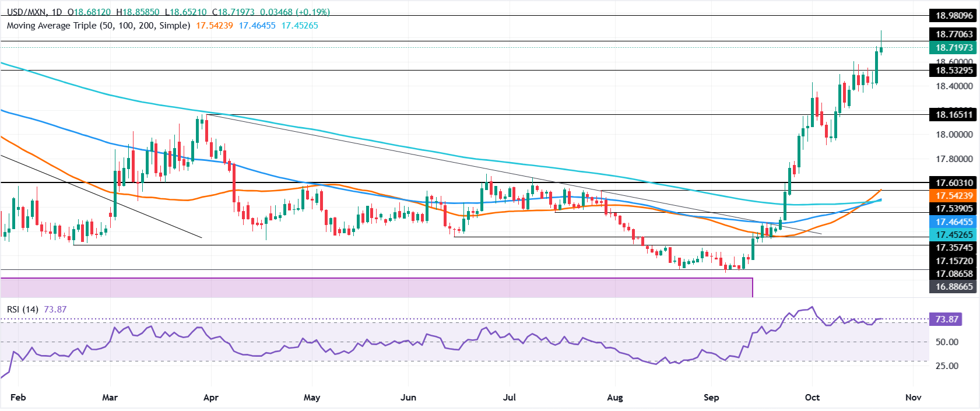This screenshot has width=980, height=411.
Task: Click the latest candlestick near 18.72
Action: pyautogui.click(x=881, y=50)
